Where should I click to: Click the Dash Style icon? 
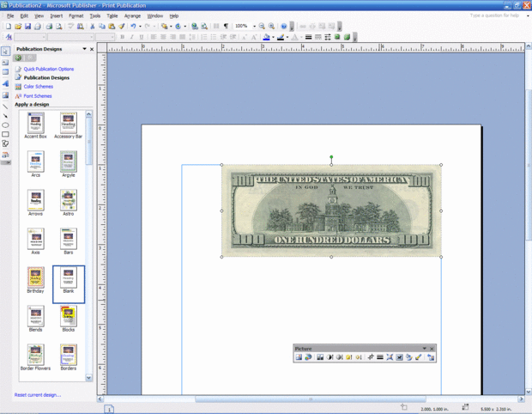click(317, 37)
